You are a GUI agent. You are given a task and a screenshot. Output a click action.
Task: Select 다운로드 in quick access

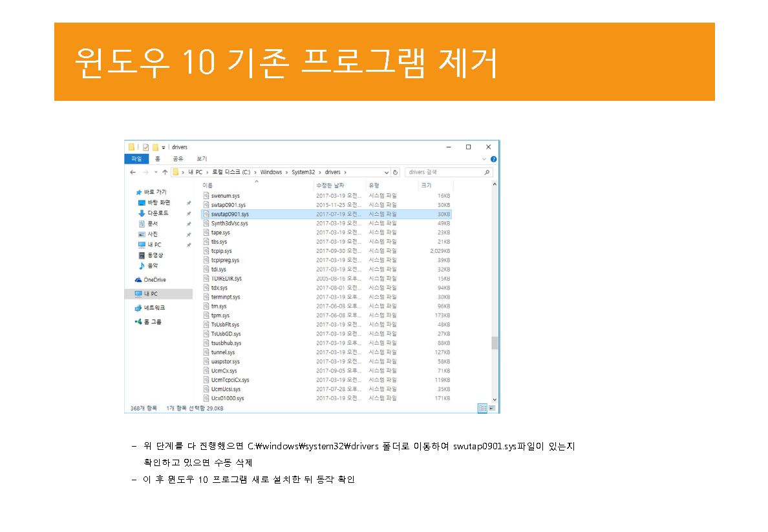[x=158, y=213]
